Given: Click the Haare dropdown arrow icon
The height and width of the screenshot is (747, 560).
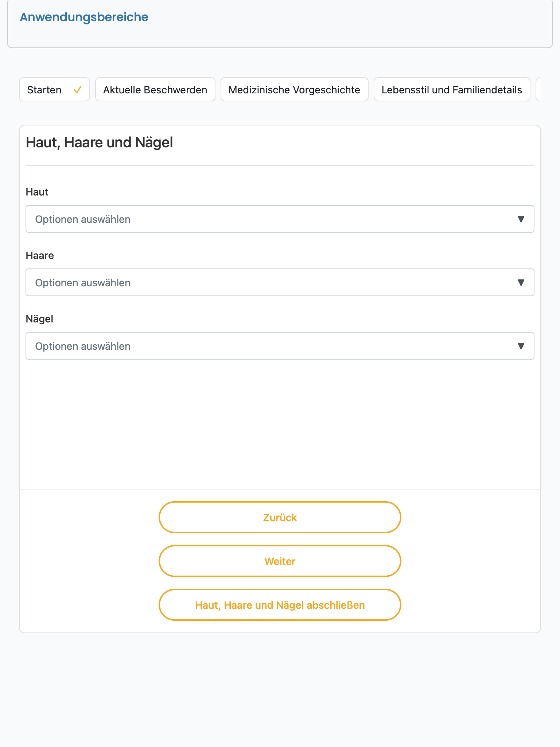Looking at the screenshot, I should point(521,283).
